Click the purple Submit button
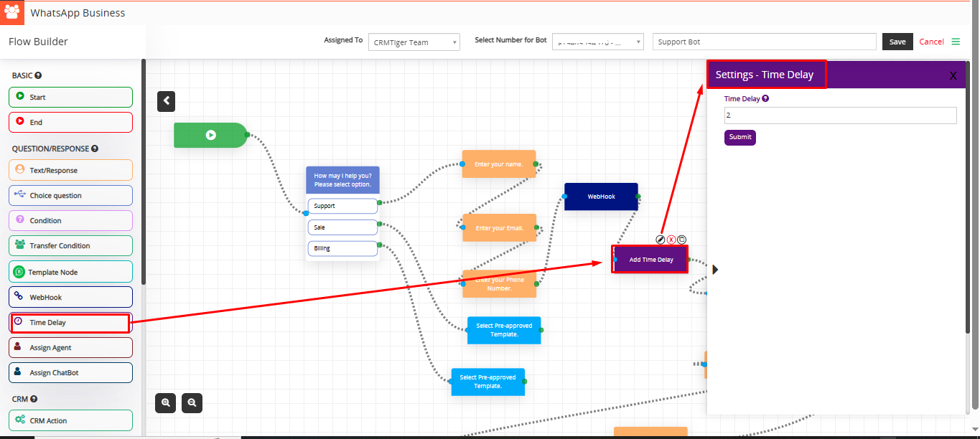Image resolution: width=980 pixels, height=439 pixels. pyautogui.click(x=739, y=137)
